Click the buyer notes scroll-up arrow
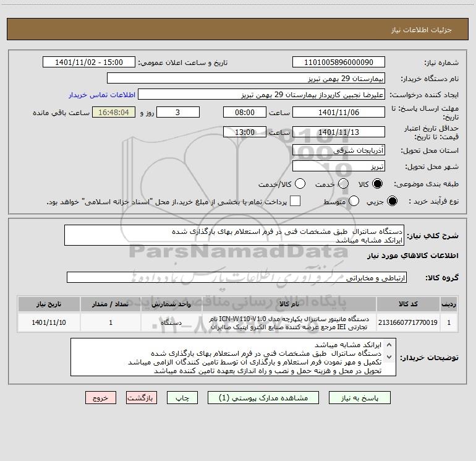Viewport: 476px width, 461px height. tap(389, 345)
